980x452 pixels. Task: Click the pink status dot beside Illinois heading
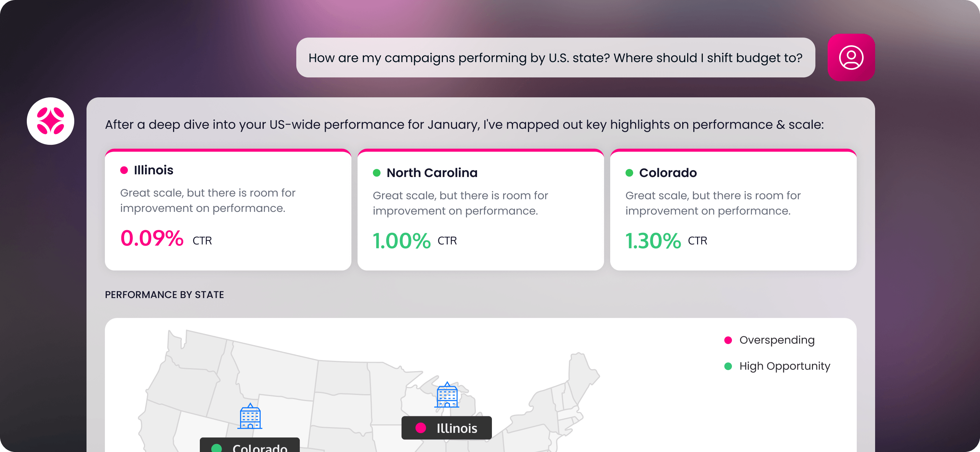(x=124, y=170)
